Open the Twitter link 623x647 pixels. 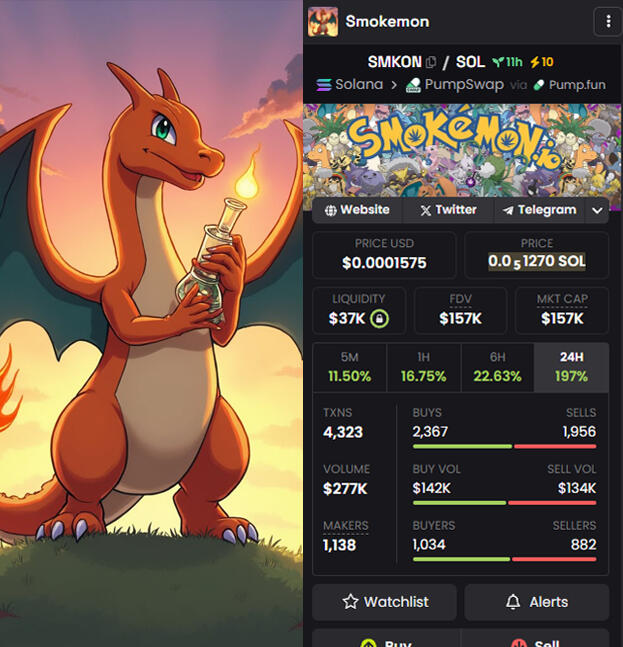pyautogui.click(x=448, y=210)
